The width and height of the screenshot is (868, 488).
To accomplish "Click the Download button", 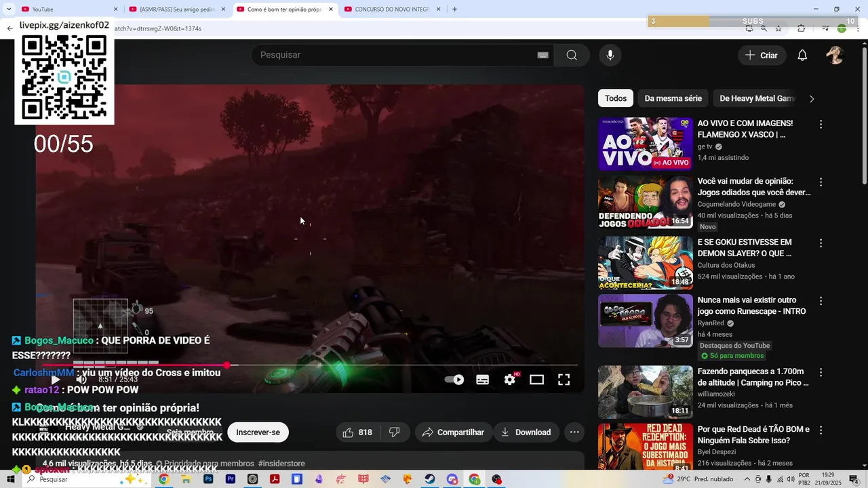I will tap(526, 432).
